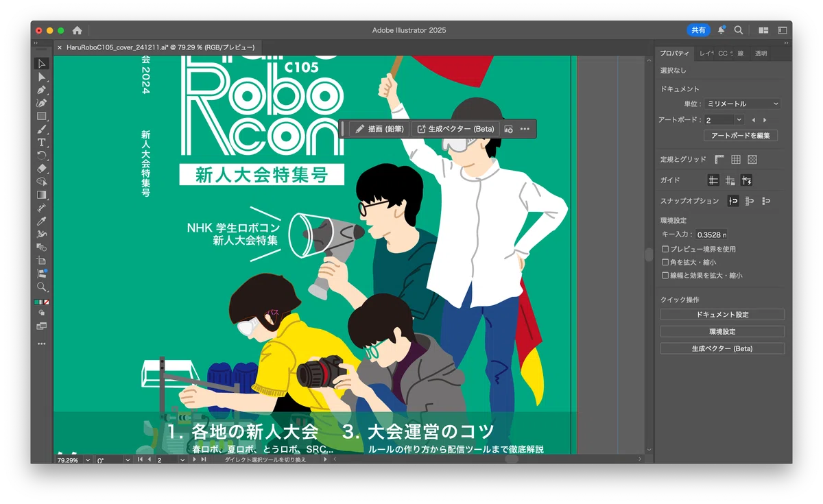Open the zoom percentage dropdown in status bar
Screen dimensions: 823x504
pos(88,460)
